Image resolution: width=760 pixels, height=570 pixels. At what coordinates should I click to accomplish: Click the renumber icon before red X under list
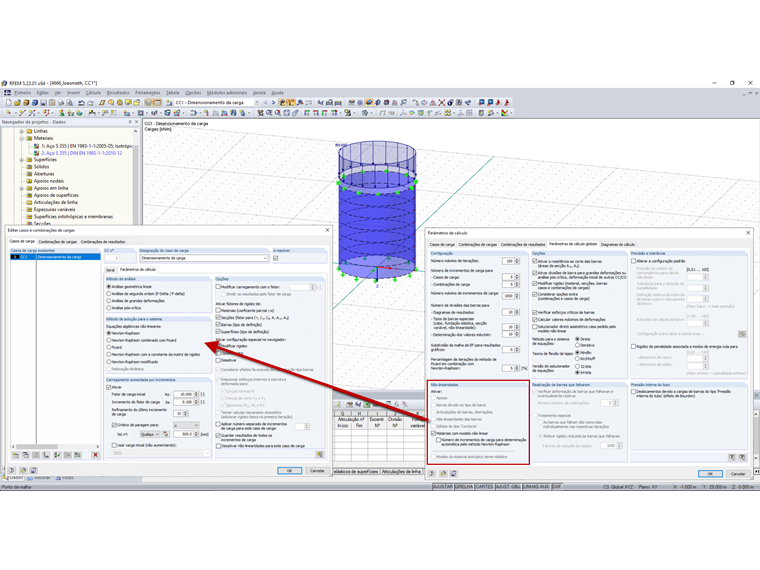[78, 455]
